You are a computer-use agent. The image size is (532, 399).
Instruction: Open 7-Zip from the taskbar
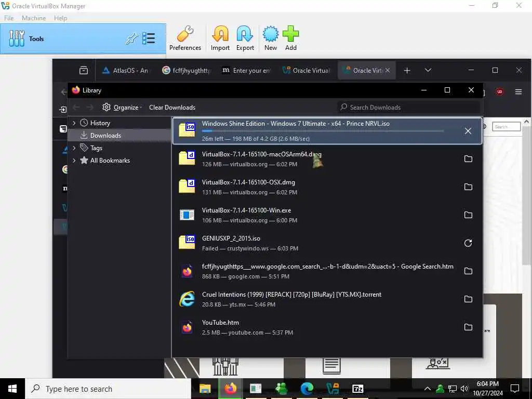click(x=357, y=389)
